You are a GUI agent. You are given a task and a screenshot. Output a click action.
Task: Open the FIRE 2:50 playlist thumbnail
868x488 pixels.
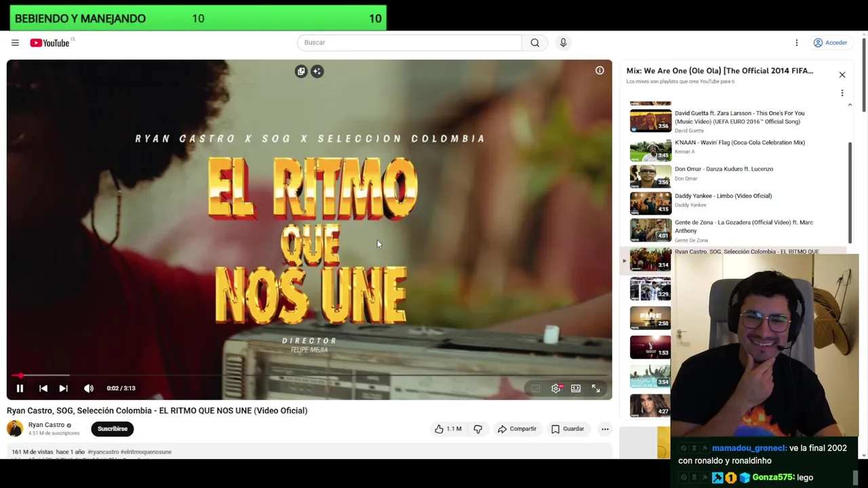pyautogui.click(x=650, y=317)
